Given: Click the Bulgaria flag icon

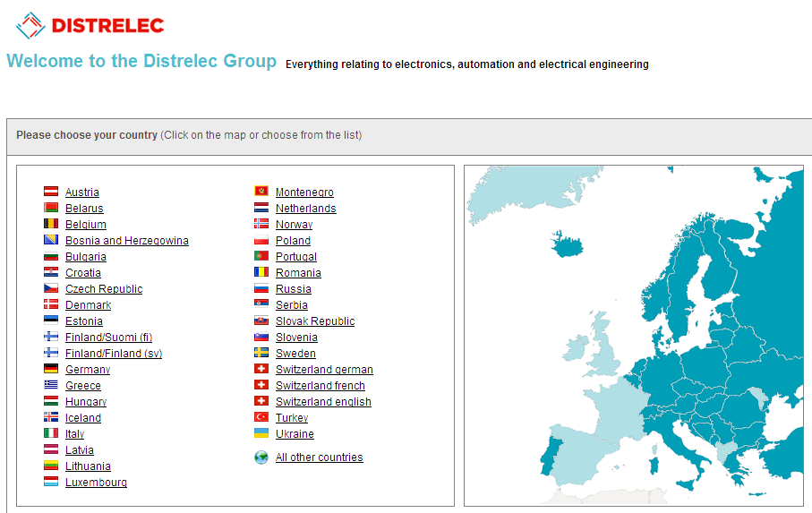Looking at the screenshot, I should (x=51, y=256).
